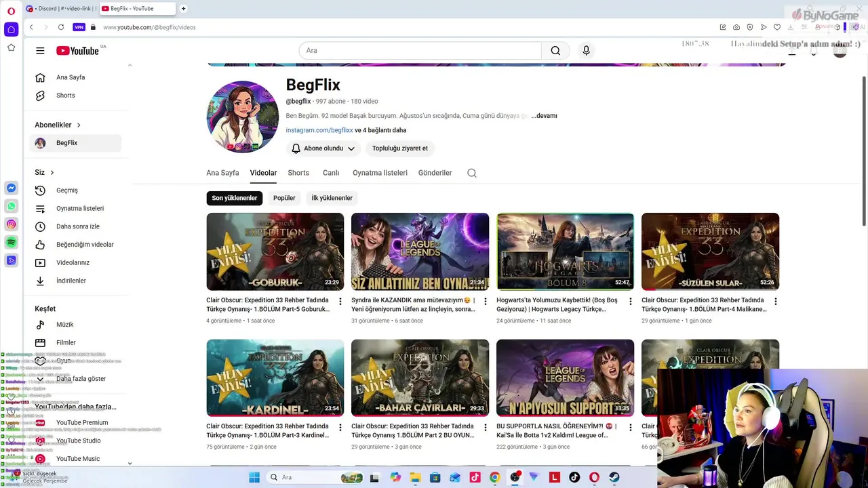Image resolution: width=868 pixels, height=488 pixels.
Task: Click the Opera sidebar home icon
Action: click(11, 29)
